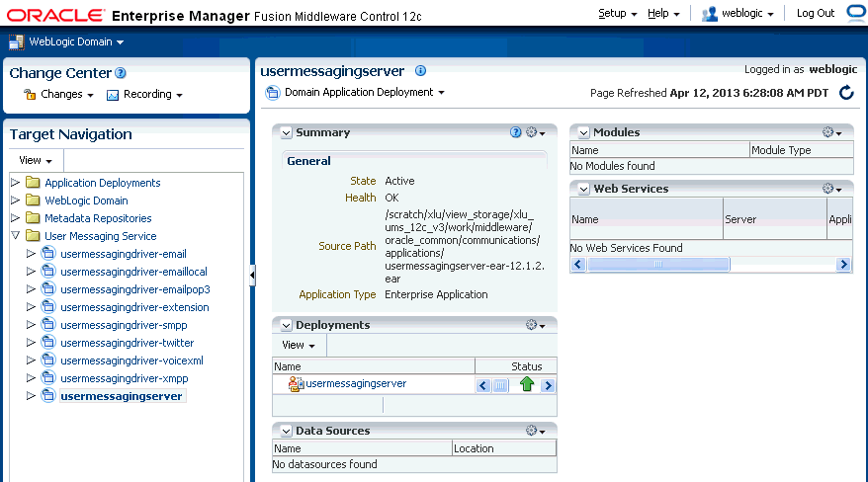Collapse the User Messaging Service tree node
Image resolution: width=868 pixels, height=482 pixels.
pos(16,235)
